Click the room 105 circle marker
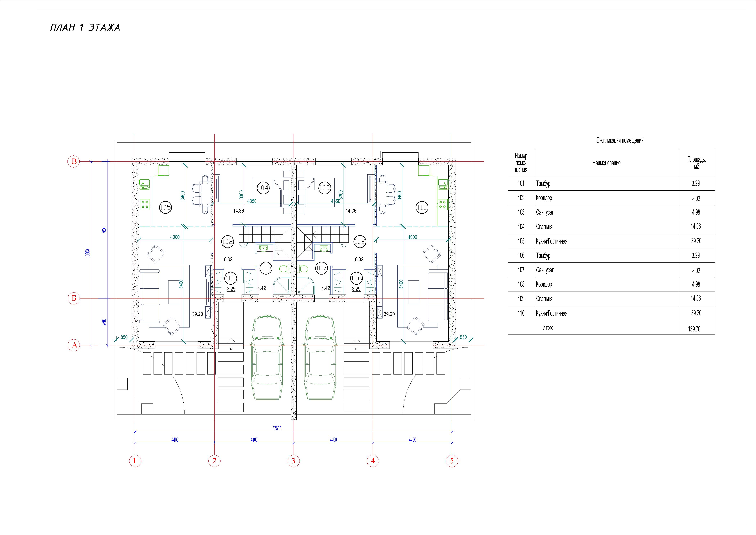 pyautogui.click(x=165, y=207)
